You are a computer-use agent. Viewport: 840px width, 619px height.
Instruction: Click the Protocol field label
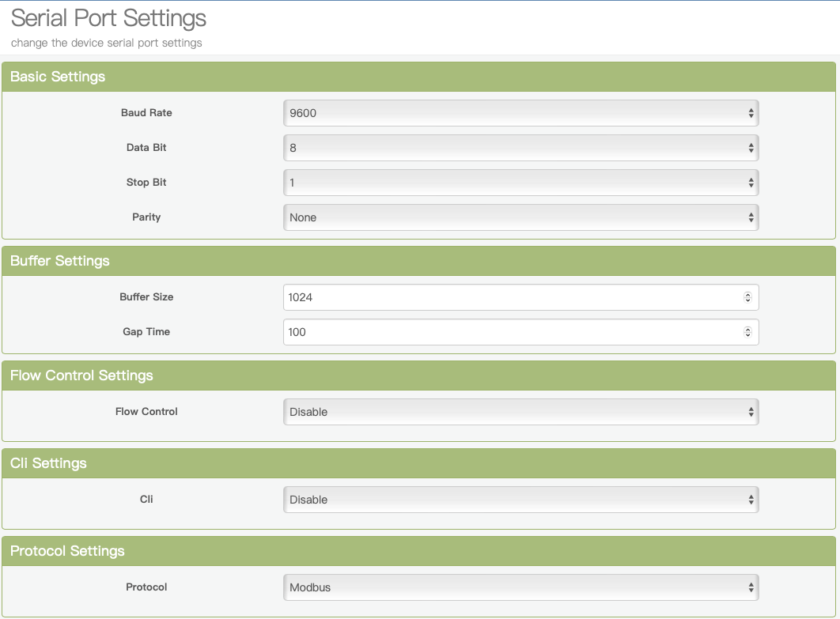(x=146, y=587)
